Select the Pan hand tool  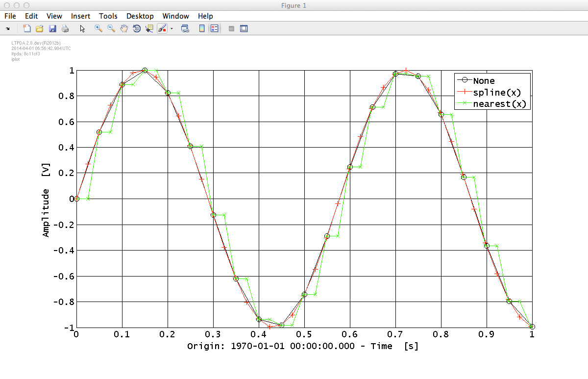124,29
